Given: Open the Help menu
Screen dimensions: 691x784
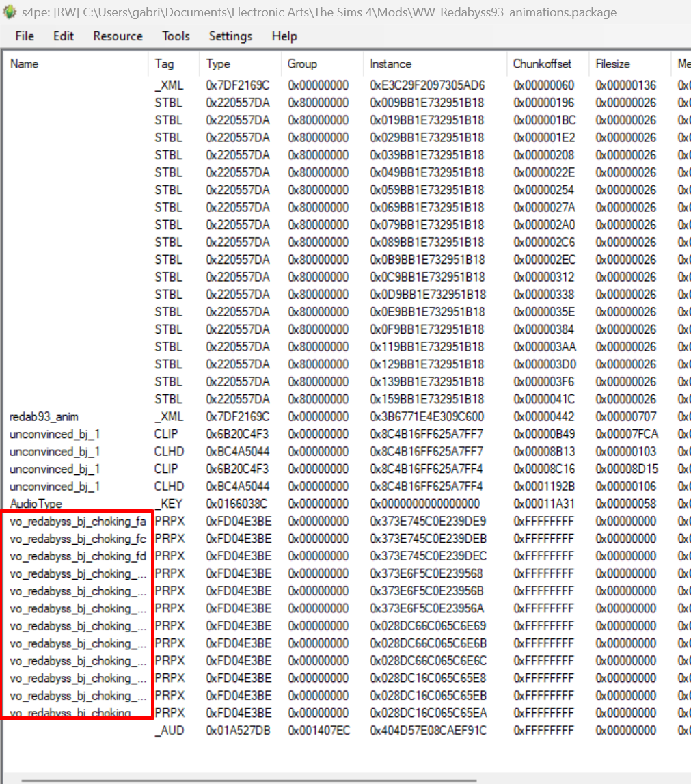Looking at the screenshot, I should click(x=284, y=36).
